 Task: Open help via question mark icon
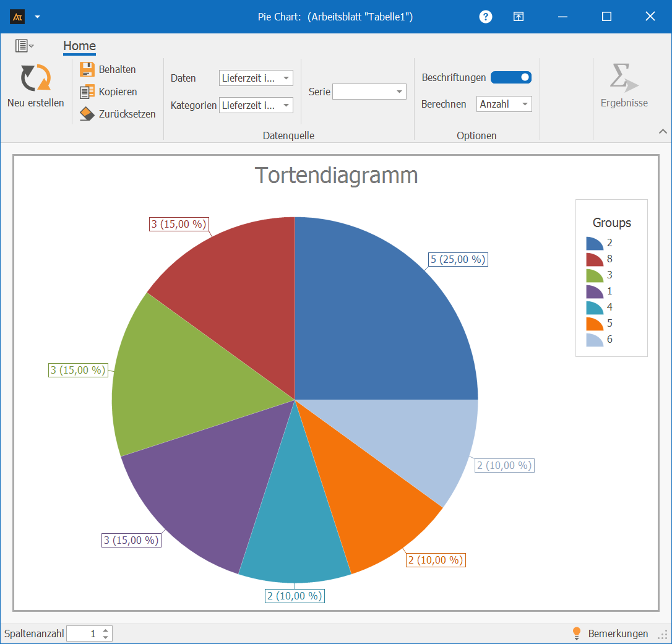pos(486,17)
